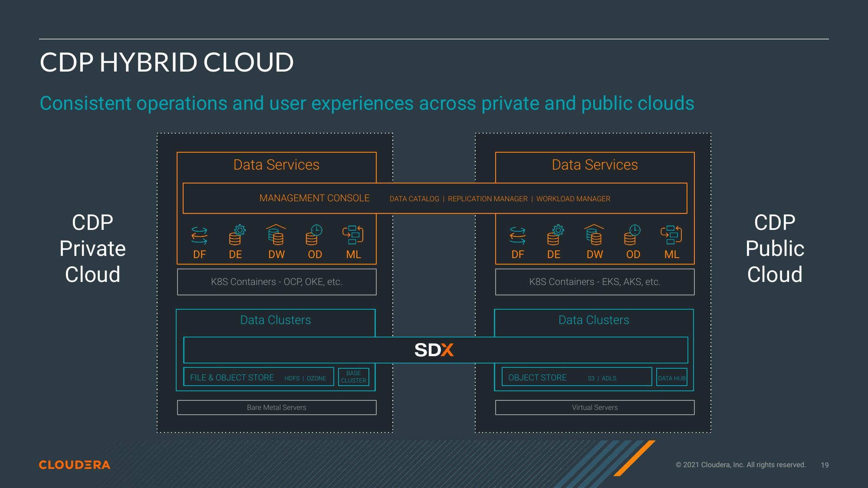Click the K8S Containers OCP, OKE box
Image resolution: width=868 pixels, height=488 pixels.
[276, 282]
